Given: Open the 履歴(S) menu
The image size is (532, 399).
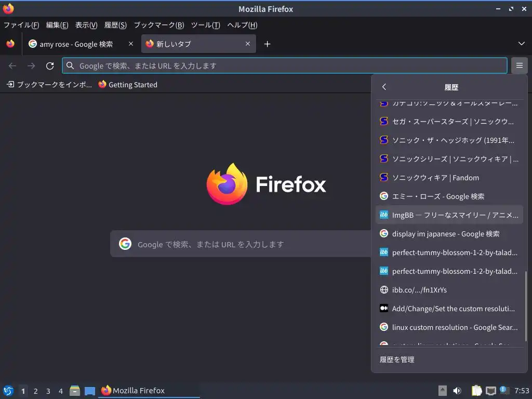Looking at the screenshot, I should (x=115, y=25).
